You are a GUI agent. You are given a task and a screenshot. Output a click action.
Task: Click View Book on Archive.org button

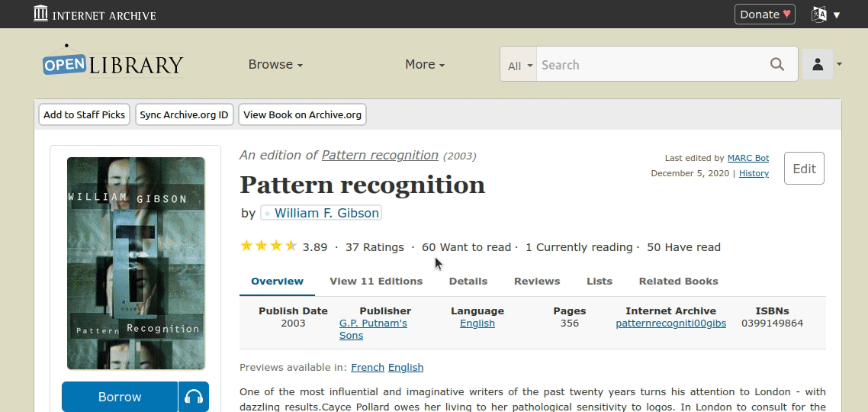pos(302,114)
